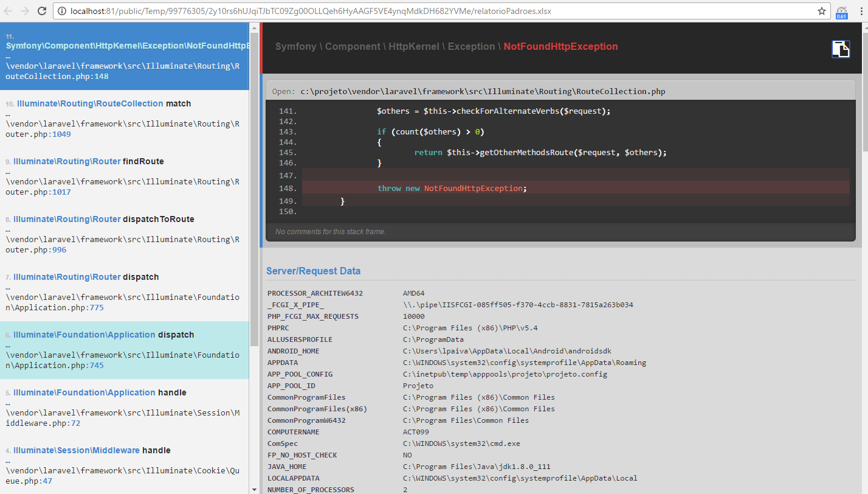Click APP_POOL_CONFIG value
This screenshot has height=494, width=868.
(x=505, y=374)
